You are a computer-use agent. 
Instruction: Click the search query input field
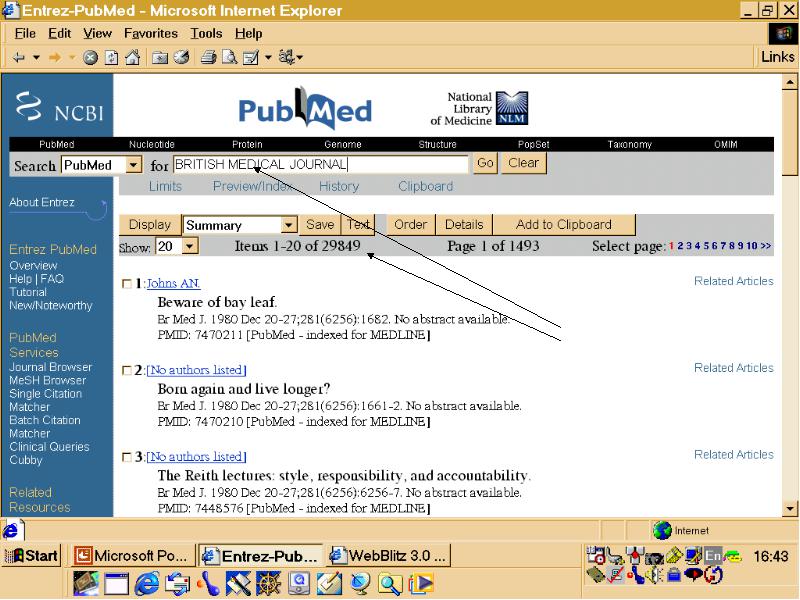click(x=320, y=164)
